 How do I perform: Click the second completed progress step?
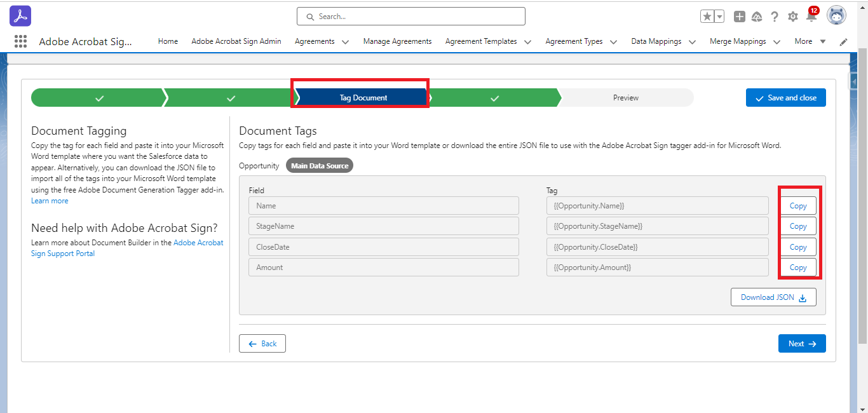231,98
